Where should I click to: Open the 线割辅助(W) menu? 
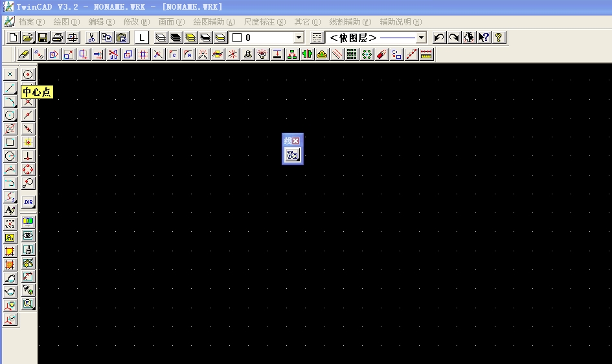[350, 22]
